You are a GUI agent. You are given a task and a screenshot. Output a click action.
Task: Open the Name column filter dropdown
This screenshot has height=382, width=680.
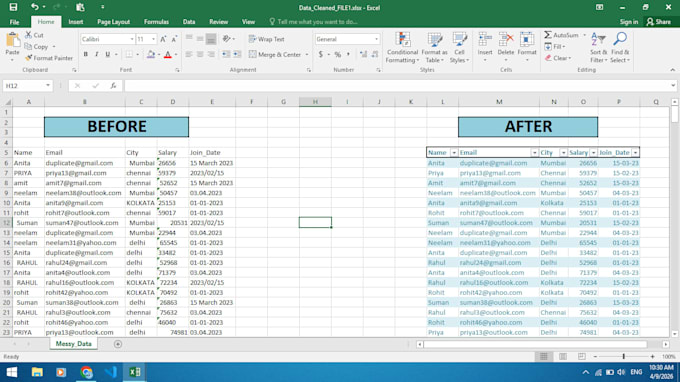tap(454, 153)
